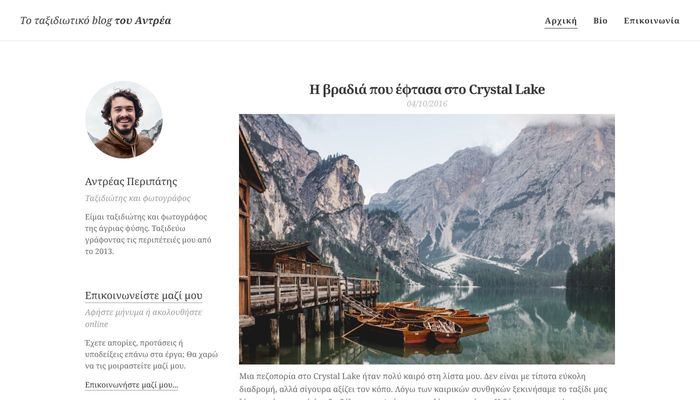Click the tagline 'Ταξιδιώτης και φωτογράφος'

138,198
